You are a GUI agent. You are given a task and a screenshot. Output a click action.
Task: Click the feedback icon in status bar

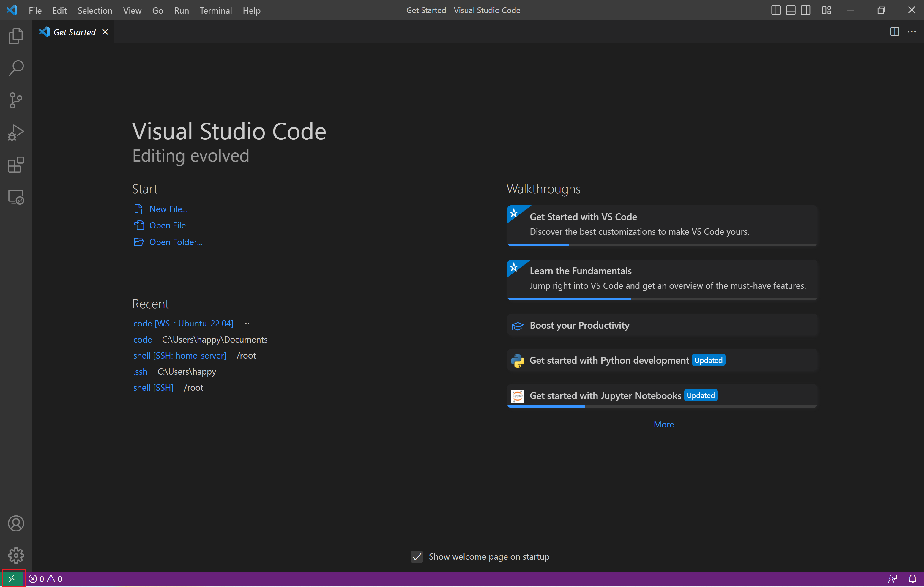[x=893, y=579]
